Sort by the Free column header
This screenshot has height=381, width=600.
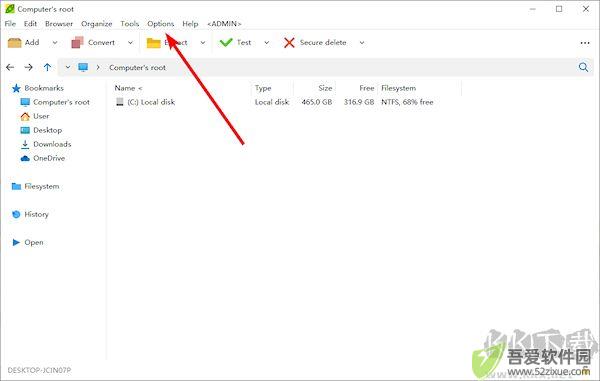tap(367, 88)
